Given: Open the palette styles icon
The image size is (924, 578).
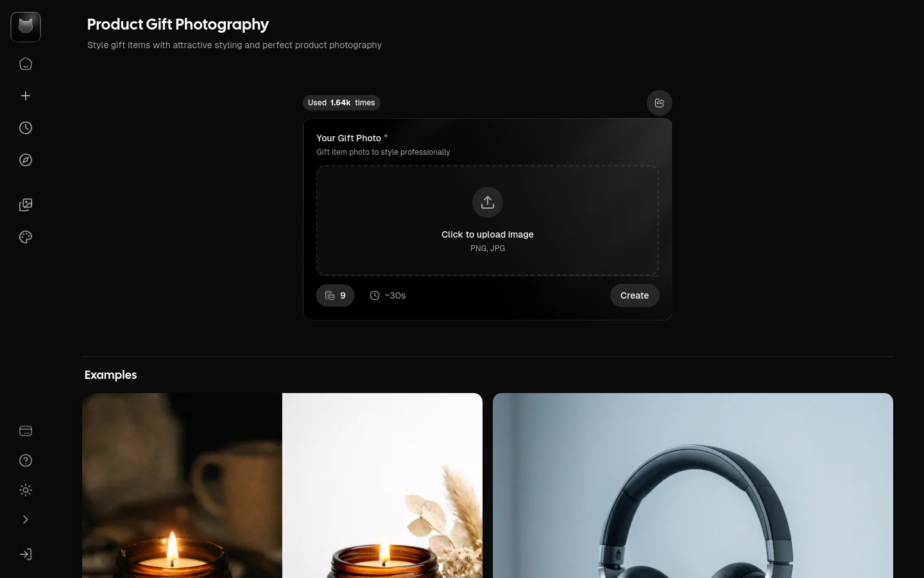Looking at the screenshot, I should [26, 237].
